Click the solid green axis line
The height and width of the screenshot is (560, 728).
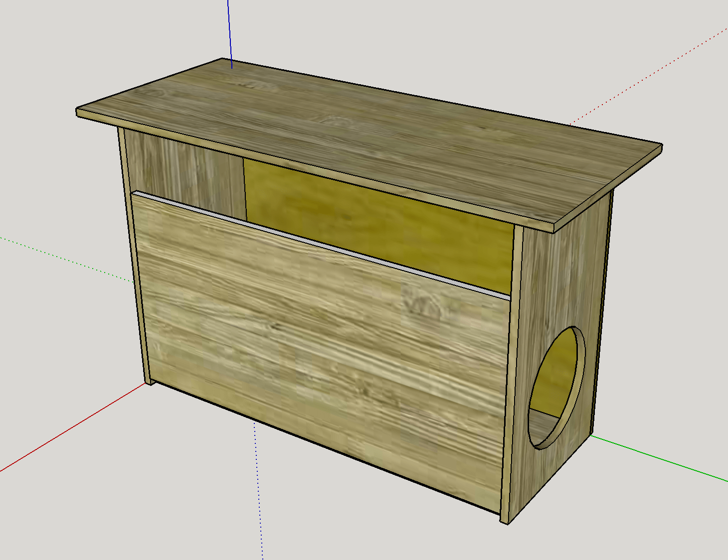pos(659,458)
